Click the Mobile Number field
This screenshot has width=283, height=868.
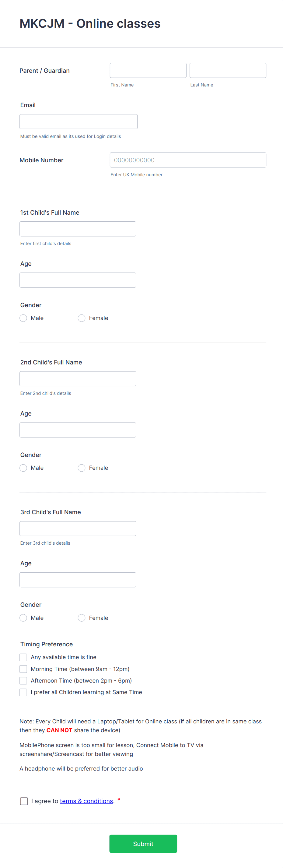pyautogui.click(x=188, y=160)
